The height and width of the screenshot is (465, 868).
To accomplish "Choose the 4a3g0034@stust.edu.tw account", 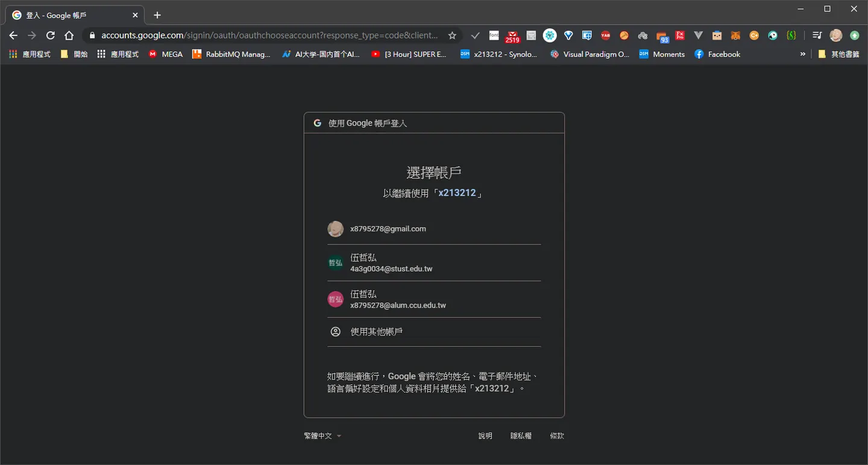I will tap(434, 263).
